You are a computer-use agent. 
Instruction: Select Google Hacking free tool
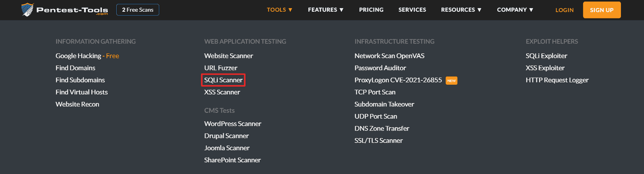(x=78, y=56)
